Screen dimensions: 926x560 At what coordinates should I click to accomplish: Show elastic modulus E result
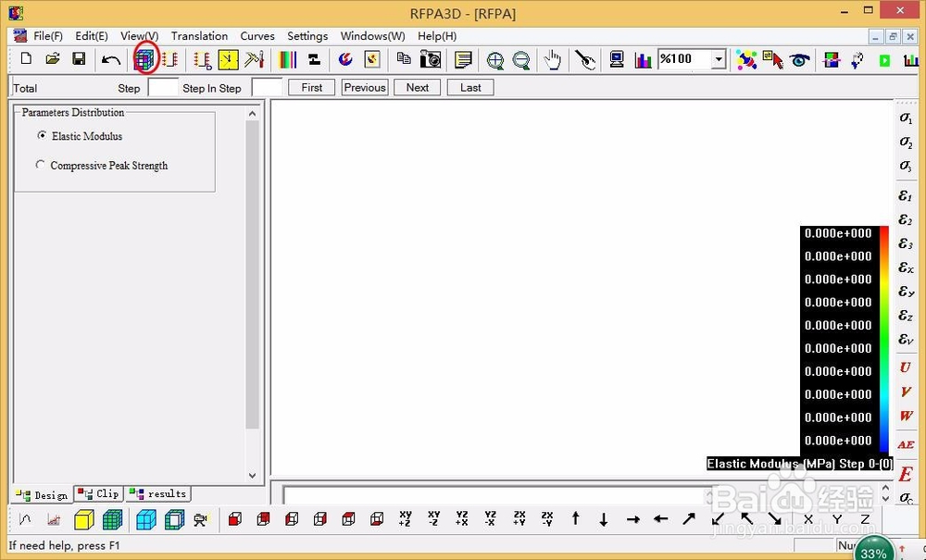coord(906,474)
